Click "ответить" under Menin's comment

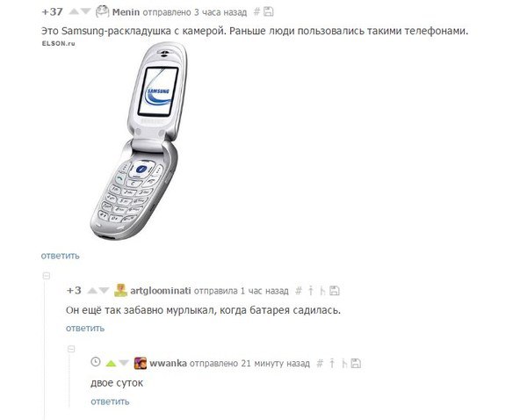pyautogui.click(x=60, y=256)
